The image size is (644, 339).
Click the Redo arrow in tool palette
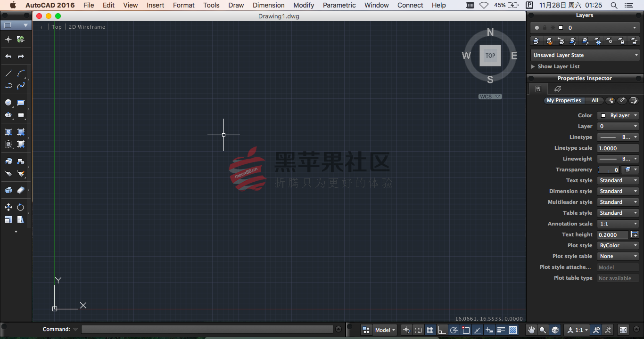[x=21, y=56]
